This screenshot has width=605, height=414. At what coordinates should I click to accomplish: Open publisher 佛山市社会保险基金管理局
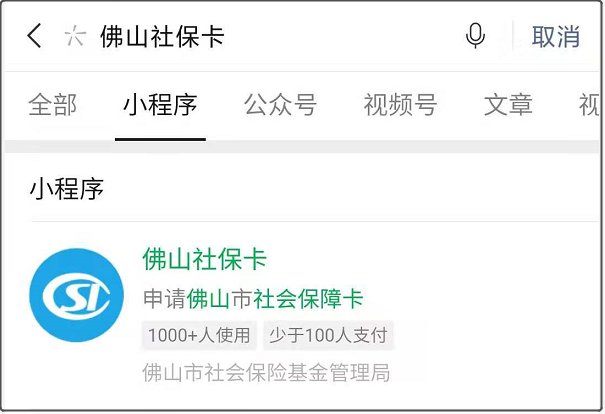(266, 372)
